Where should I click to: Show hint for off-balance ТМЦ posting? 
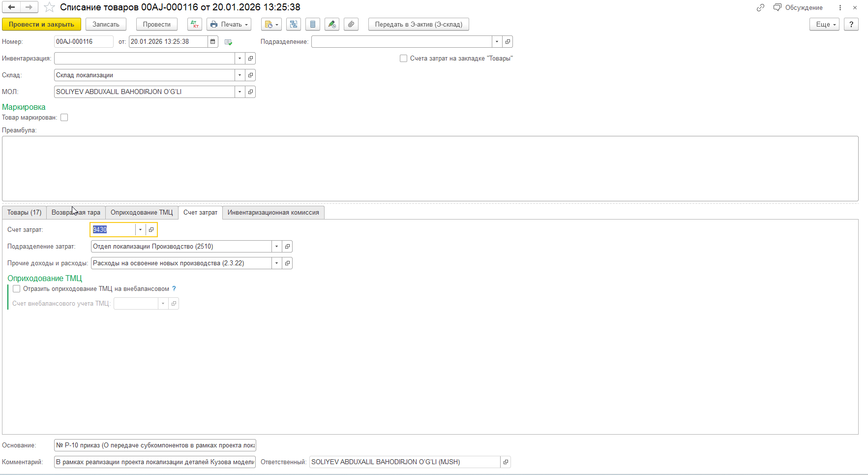pos(174,289)
